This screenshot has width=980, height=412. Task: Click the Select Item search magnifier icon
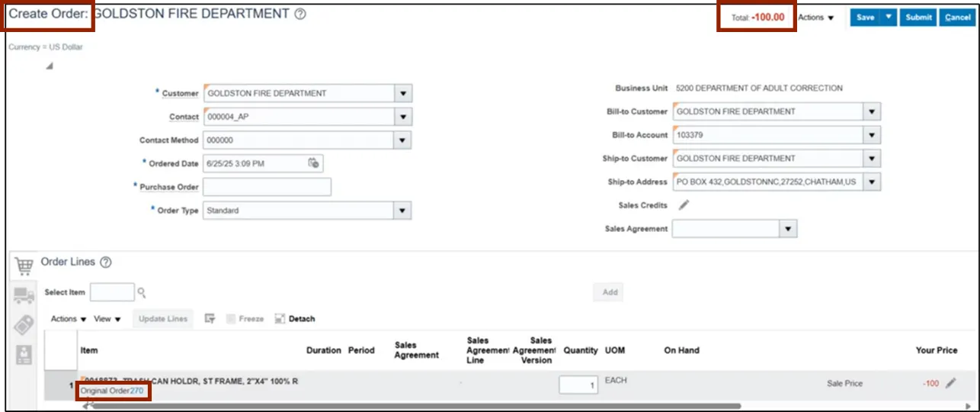click(x=141, y=292)
